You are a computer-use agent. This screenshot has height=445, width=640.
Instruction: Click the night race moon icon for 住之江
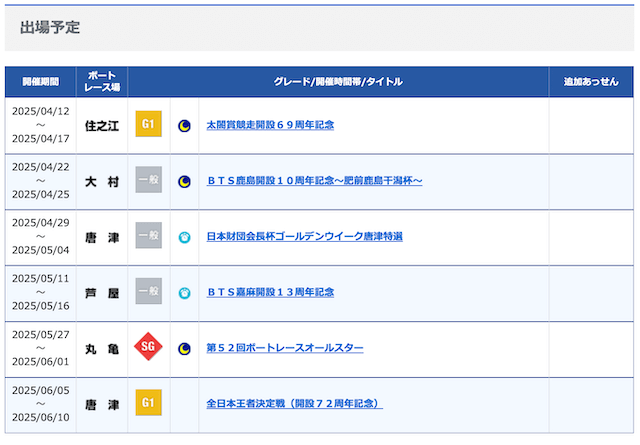tap(184, 126)
